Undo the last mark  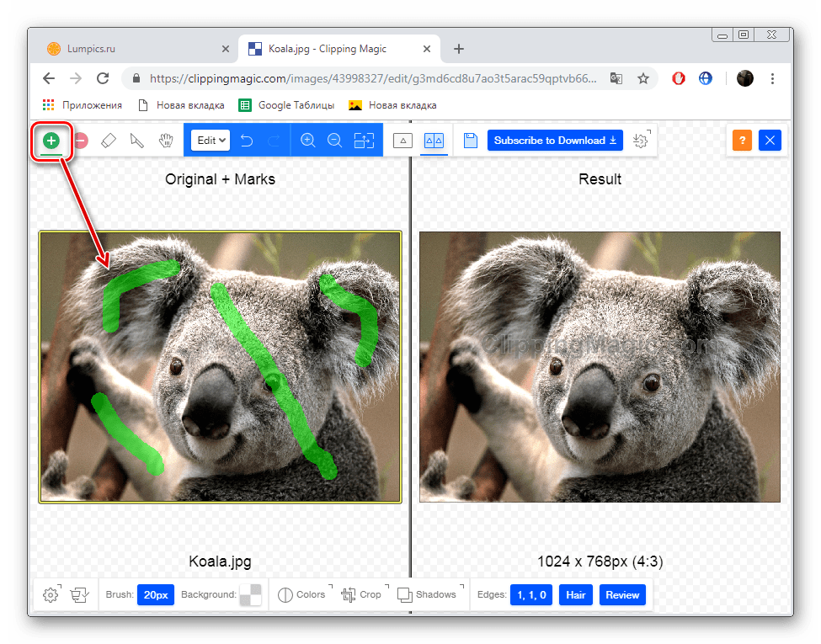[x=247, y=141]
